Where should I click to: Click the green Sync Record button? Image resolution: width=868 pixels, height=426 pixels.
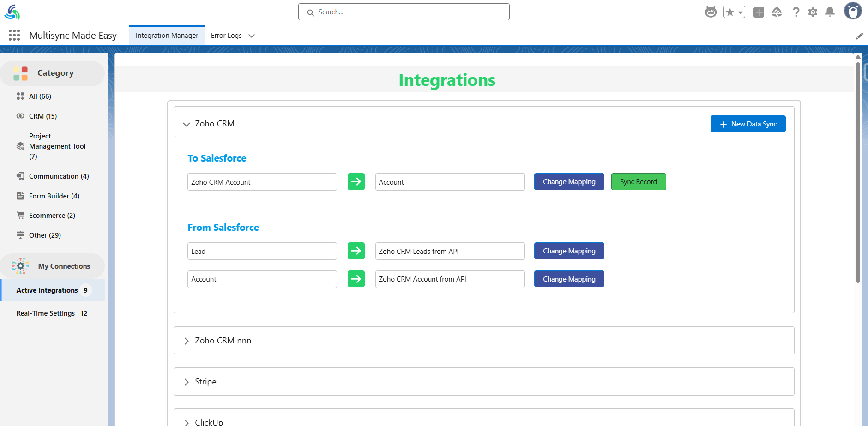tap(638, 182)
